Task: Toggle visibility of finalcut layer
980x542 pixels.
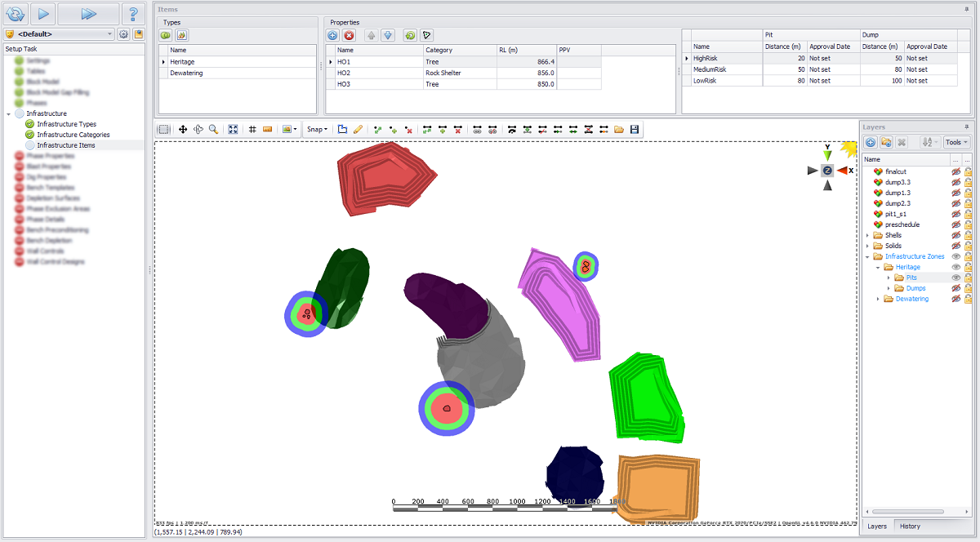Action: tap(955, 171)
